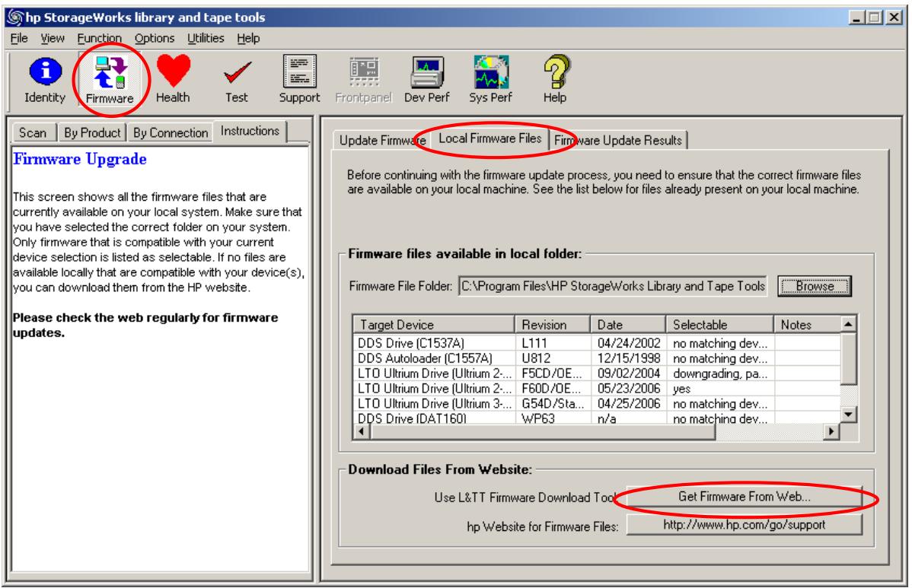Image resolution: width=912 pixels, height=588 pixels.
Task: Select the LTO Ultrium row with F60D/OE revision
Action: coord(597,388)
